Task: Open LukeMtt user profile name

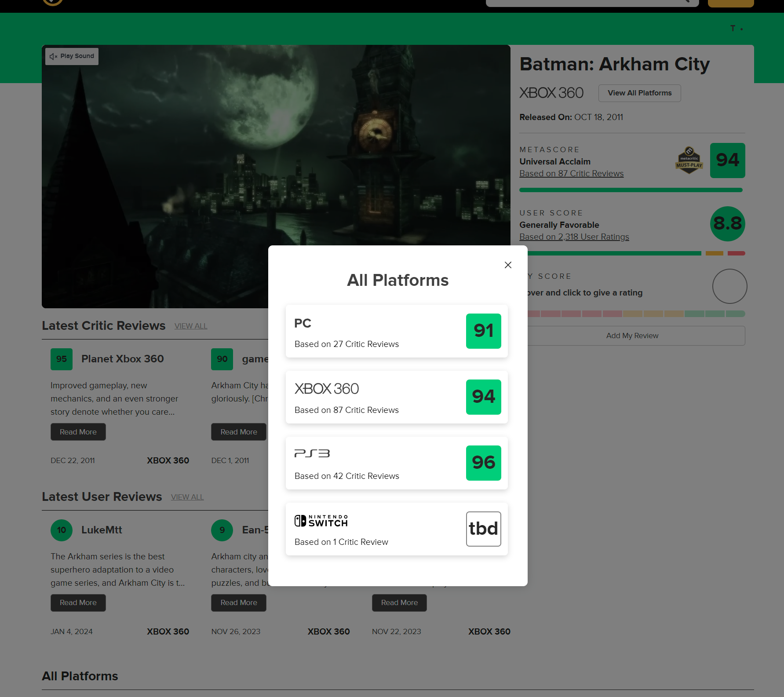Action: pos(102,530)
